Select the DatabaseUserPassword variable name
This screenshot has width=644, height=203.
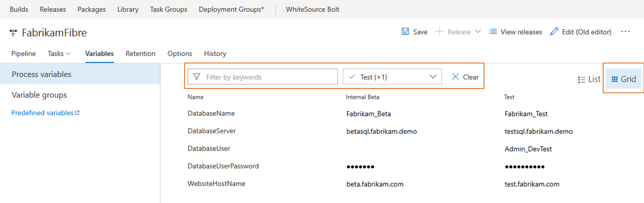point(223,166)
